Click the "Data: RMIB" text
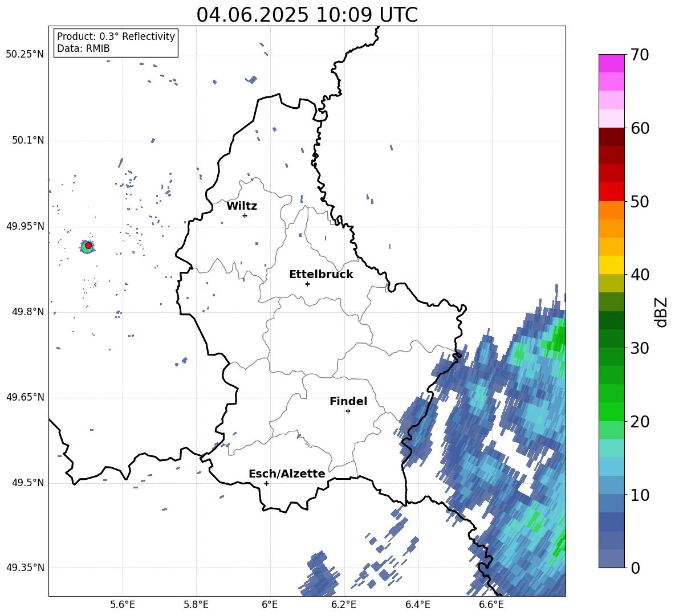The image size is (675, 616). pyautogui.click(x=83, y=48)
